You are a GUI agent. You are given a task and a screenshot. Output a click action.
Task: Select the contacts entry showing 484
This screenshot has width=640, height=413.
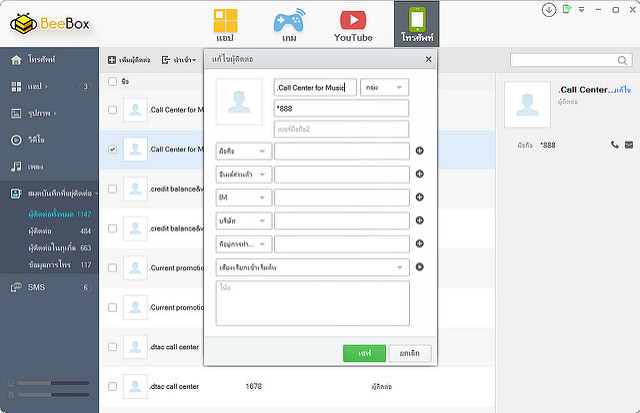(x=60, y=231)
